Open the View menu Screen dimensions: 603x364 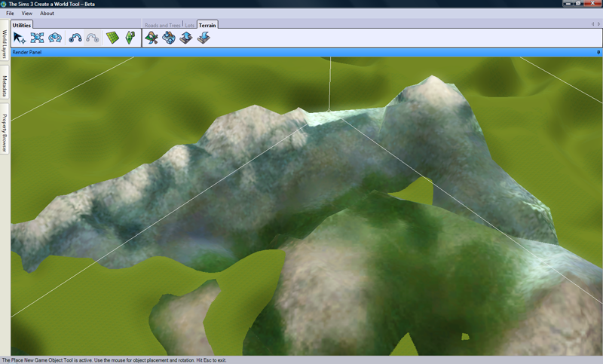tap(27, 13)
